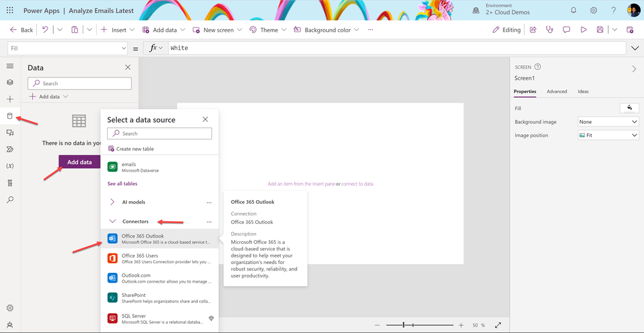This screenshot has height=333, width=644.
Task: Select the Outlook.com connector
Action: (x=159, y=278)
